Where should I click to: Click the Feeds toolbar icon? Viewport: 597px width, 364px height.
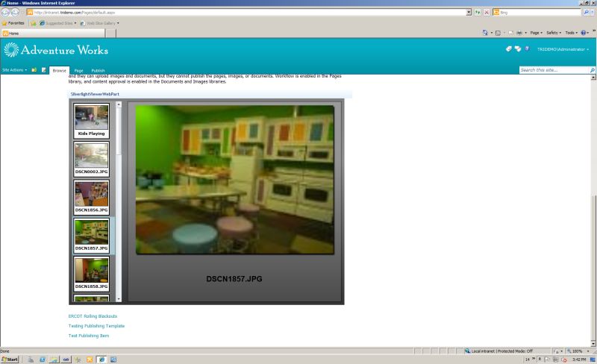point(498,33)
